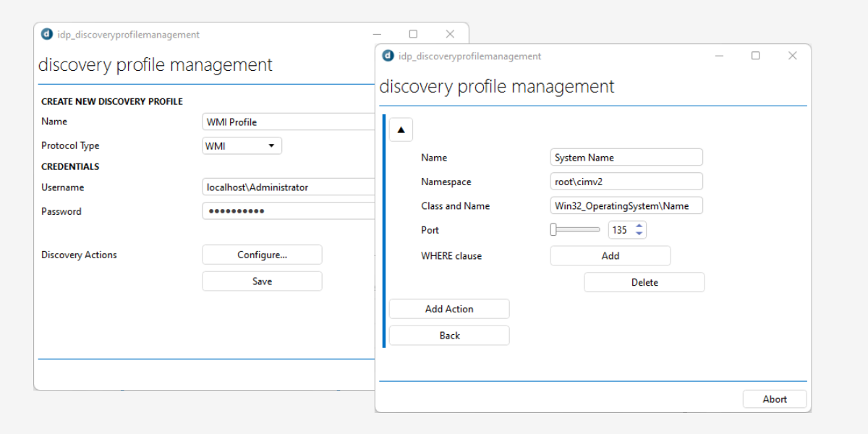The width and height of the screenshot is (868, 434).
Task: Open Discovery Actions with the Configure button
Action: 262,255
